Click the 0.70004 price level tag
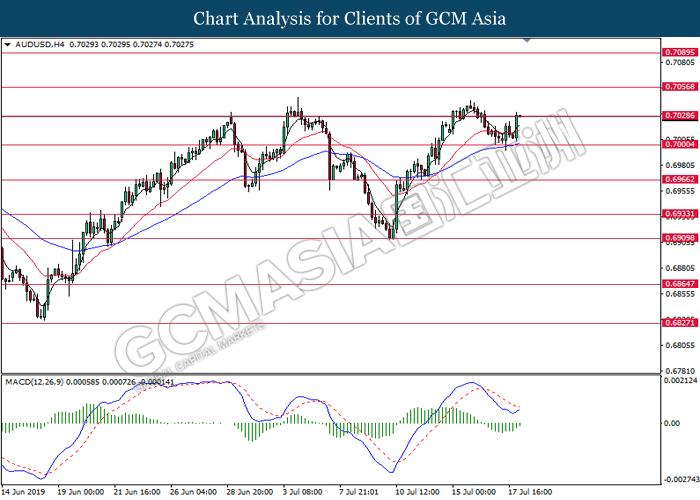The image size is (700, 500). (679, 145)
